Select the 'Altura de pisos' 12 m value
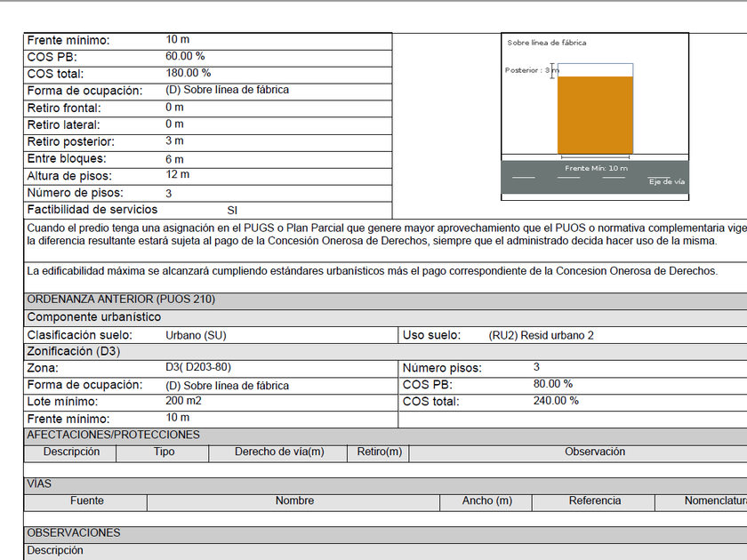747x560 pixels. [177, 175]
